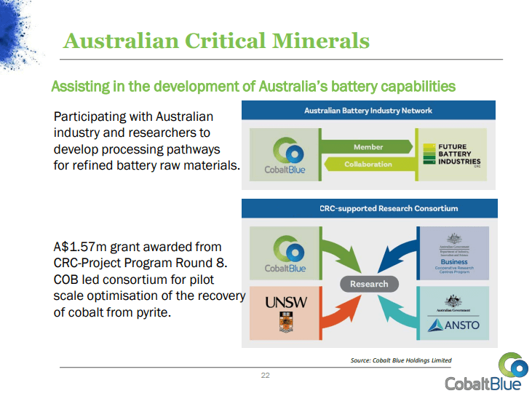Image resolution: width=532 pixels, height=396 pixels.
Task: Click the CobaltBlue logo in Research Consortium diagram
Action: pyautogui.click(x=285, y=254)
